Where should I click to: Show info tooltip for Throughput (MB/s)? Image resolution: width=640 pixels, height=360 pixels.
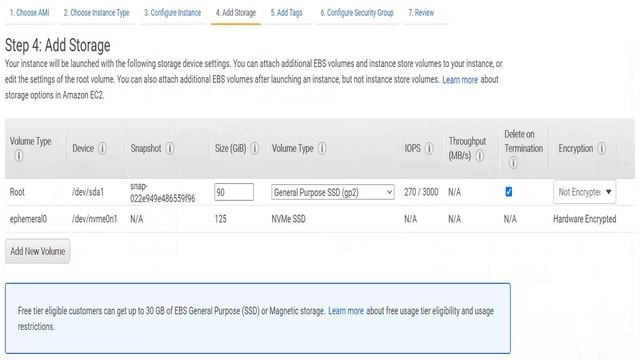(x=480, y=156)
